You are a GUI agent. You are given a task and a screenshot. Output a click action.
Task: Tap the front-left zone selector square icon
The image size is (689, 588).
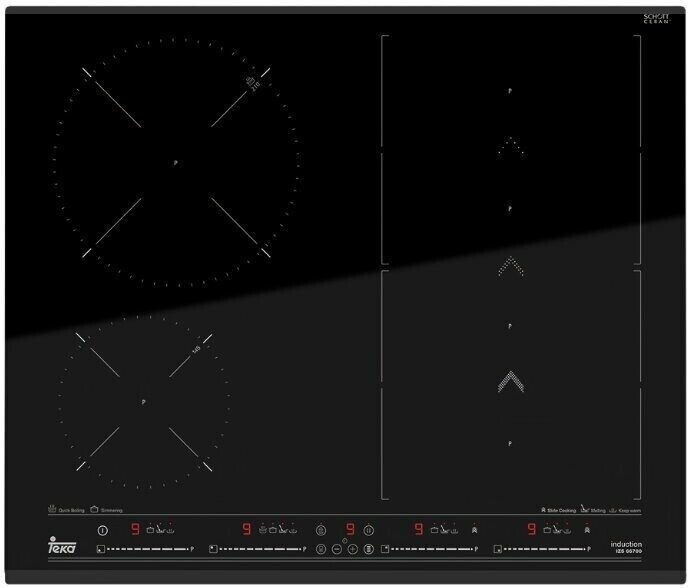click(101, 549)
